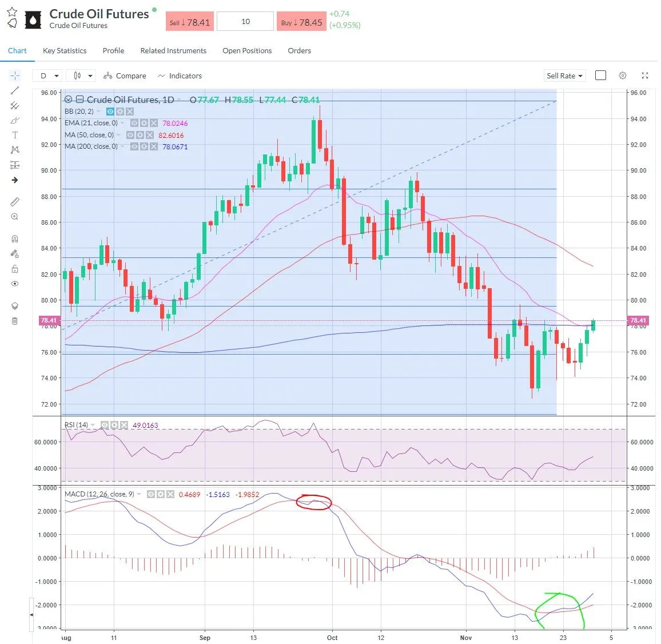Open the Sell Rate dropdown
The image size is (661, 644).
coord(564,75)
